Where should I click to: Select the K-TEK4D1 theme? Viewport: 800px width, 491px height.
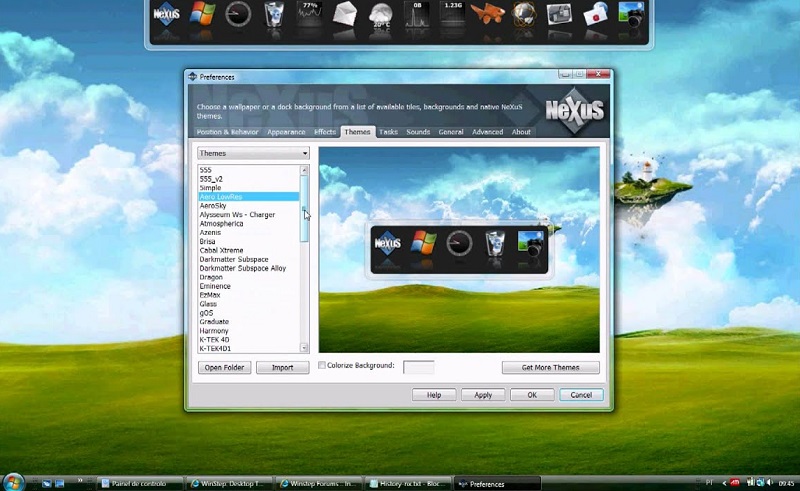(248, 349)
